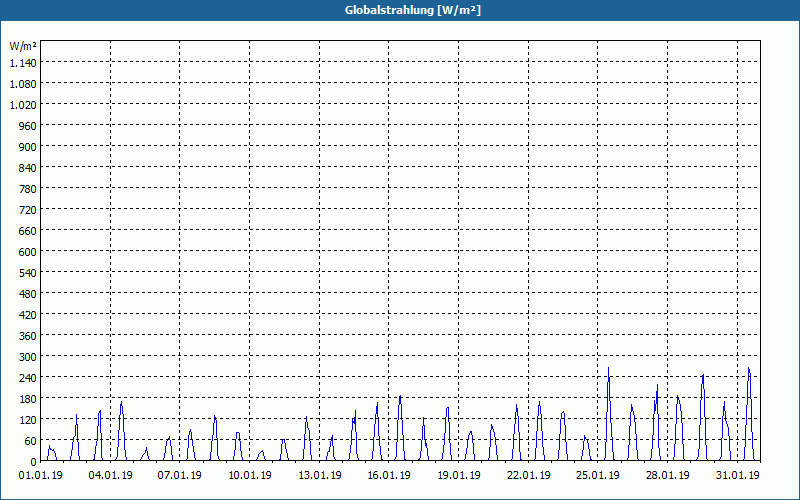This screenshot has width=800, height=500.
Task: Select the 19.01.19 date label
Action: click(x=459, y=476)
